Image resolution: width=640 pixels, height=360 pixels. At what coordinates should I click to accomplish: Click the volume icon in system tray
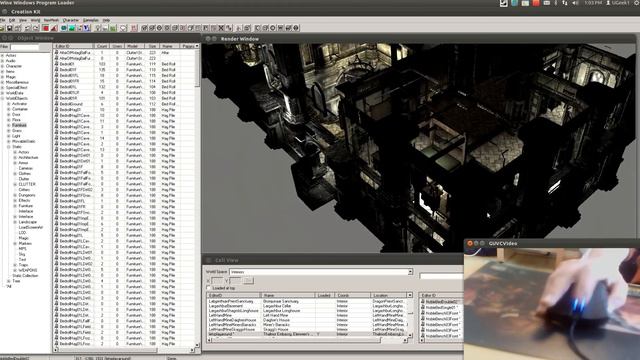coord(575,3)
